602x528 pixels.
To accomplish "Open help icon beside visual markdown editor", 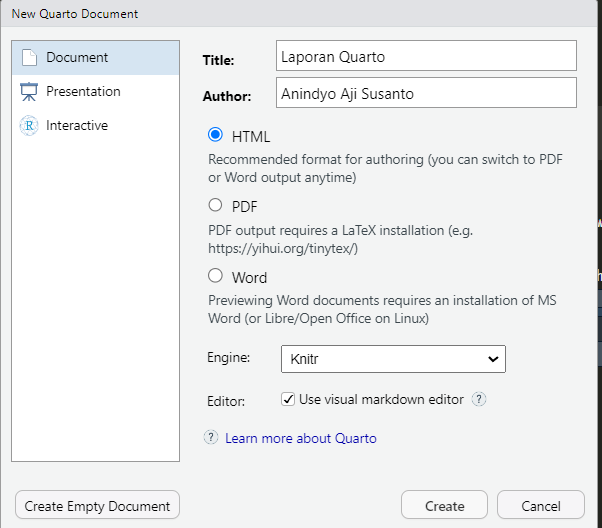I will (x=479, y=399).
